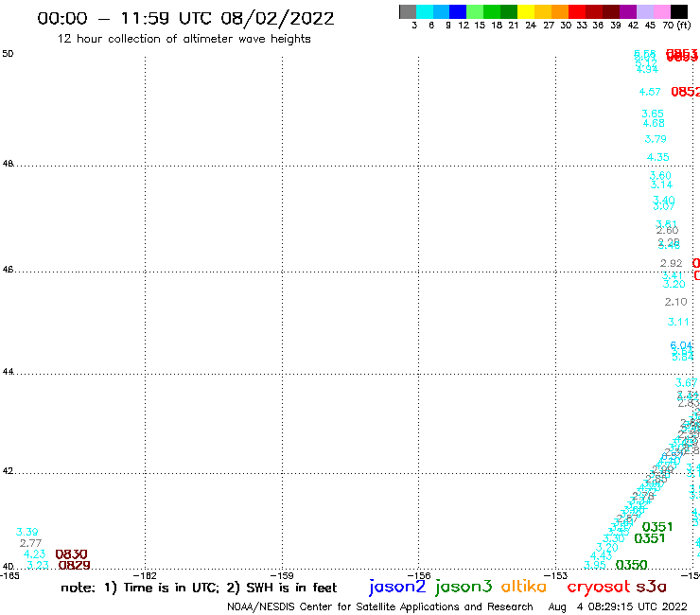The height and width of the screenshot is (615, 700).
Task: Click longitude axis label '-156'
Action: pyautogui.click(x=419, y=575)
